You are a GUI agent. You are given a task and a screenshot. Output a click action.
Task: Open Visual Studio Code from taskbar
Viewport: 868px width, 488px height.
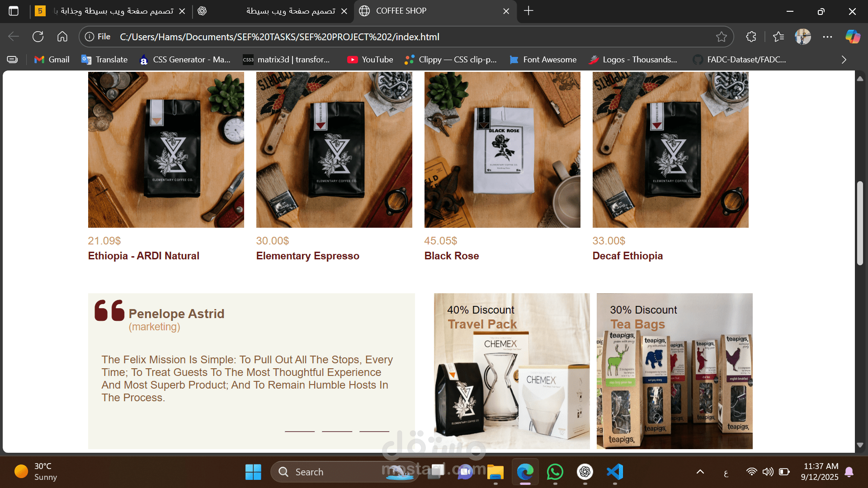tap(615, 472)
